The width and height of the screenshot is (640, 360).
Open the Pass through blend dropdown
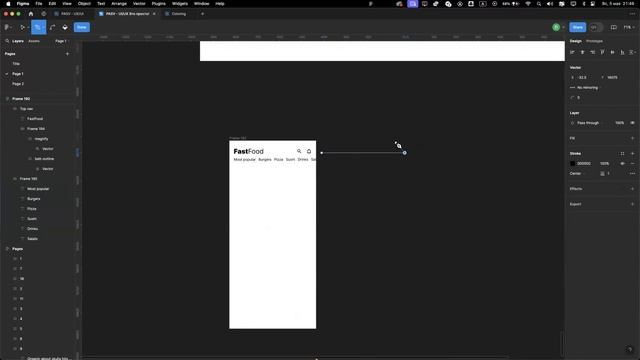[x=588, y=123]
